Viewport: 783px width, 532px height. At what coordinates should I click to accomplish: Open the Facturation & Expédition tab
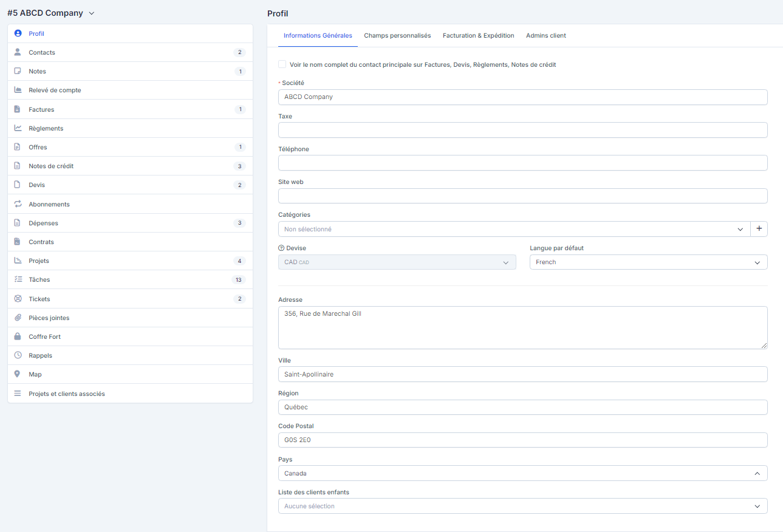click(x=479, y=36)
